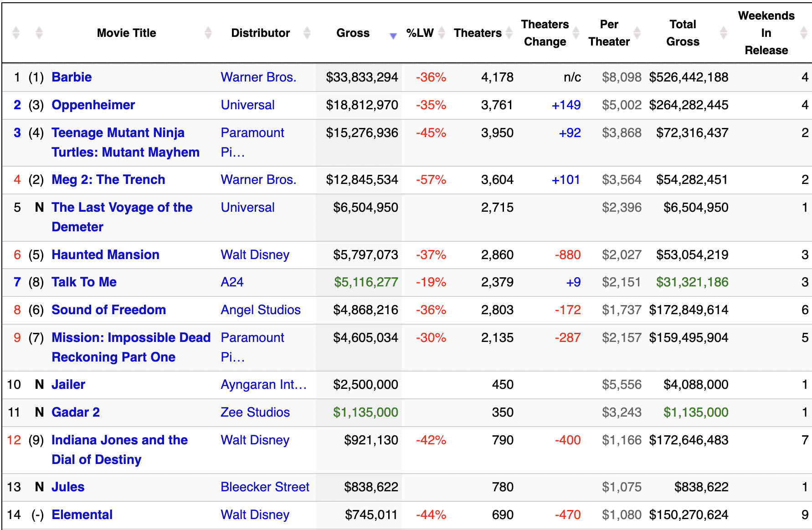812x530 pixels.
Task: Open the Haunted Mansion link
Action: click(x=105, y=255)
